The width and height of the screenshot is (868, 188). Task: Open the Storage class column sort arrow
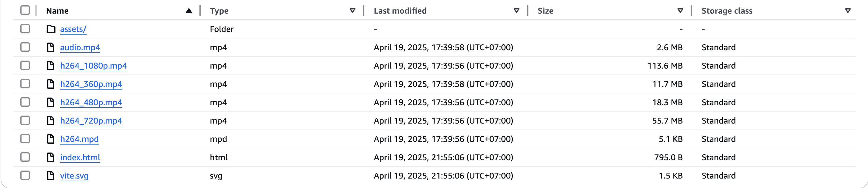[848, 11]
